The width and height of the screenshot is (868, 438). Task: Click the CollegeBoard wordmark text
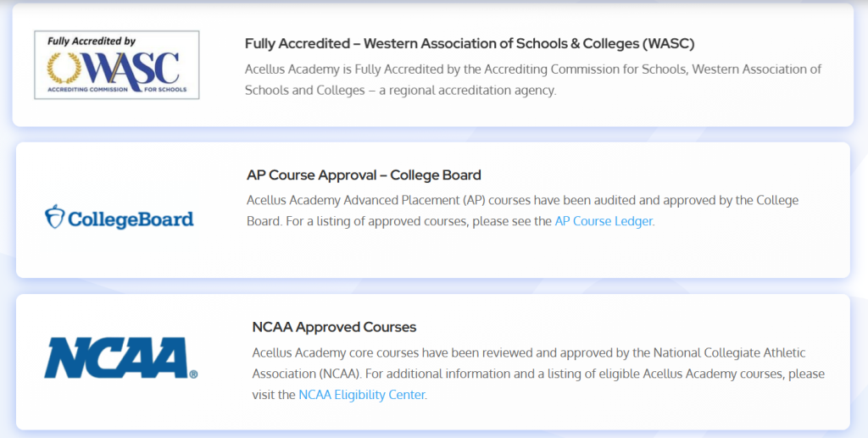(131, 219)
